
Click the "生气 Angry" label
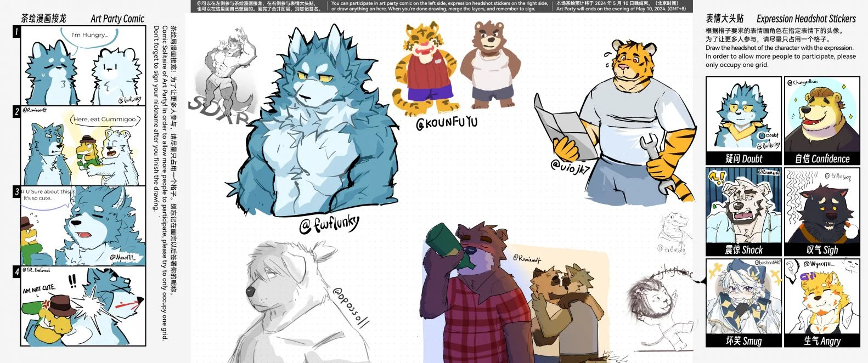coord(822,341)
